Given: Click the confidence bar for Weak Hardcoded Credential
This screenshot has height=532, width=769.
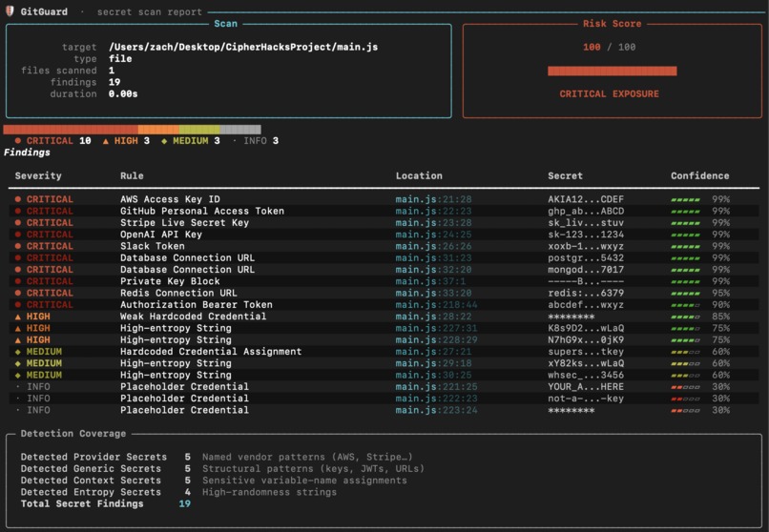Looking at the screenshot, I should click(685, 317).
